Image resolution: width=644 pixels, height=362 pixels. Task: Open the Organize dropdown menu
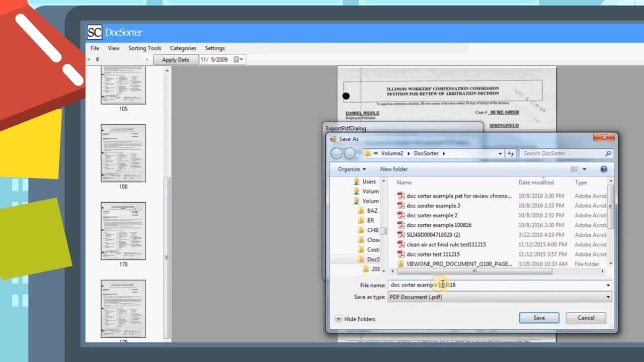[352, 169]
